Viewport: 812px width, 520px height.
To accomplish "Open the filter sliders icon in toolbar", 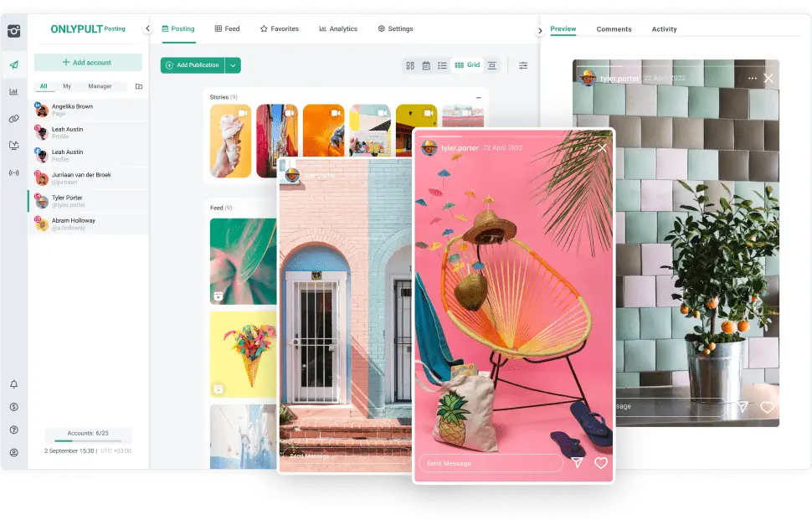I will [523, 65].
